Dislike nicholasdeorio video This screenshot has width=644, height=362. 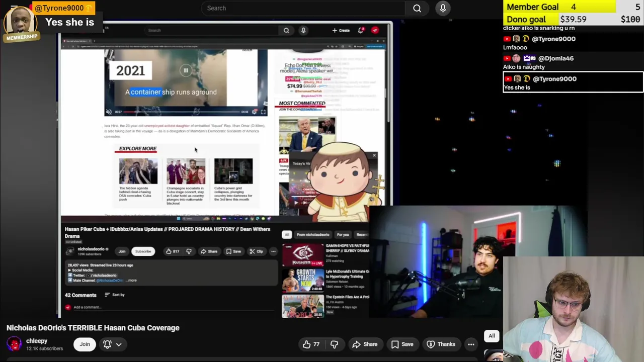pos(189,251)
